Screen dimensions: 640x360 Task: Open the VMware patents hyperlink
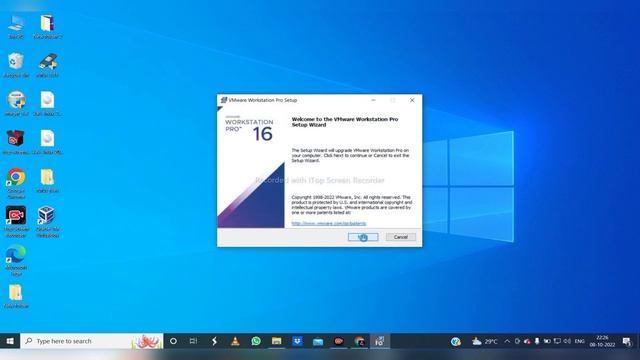coord(329,223)
